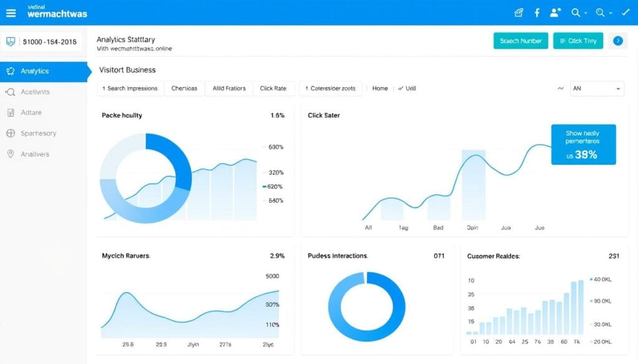The image size is (638, 364).
Task: Click the Sparhesory globe icon
Action: click(x=10, y=133)
